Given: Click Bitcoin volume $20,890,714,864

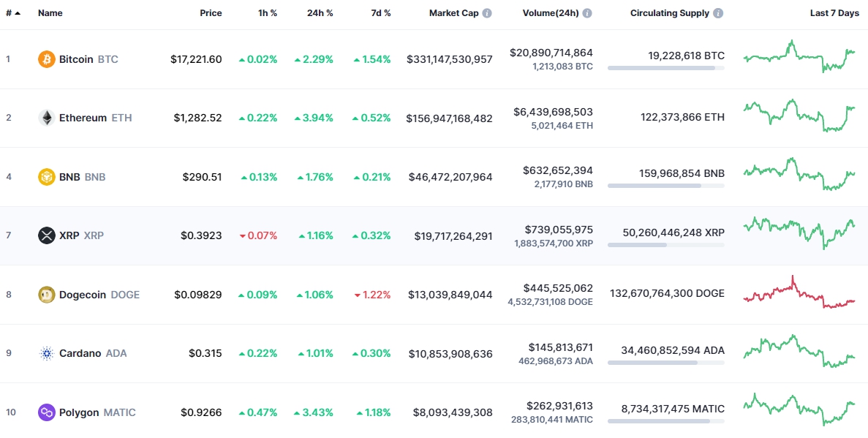Looking at the screenshot, I should point(551,53).
